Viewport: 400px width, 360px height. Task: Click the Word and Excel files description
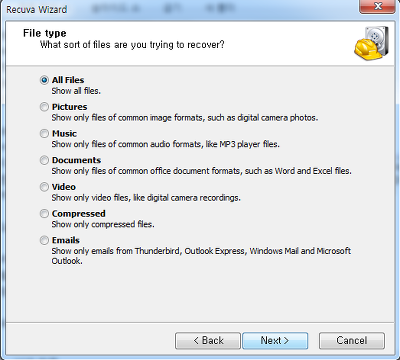click(201, 171)
